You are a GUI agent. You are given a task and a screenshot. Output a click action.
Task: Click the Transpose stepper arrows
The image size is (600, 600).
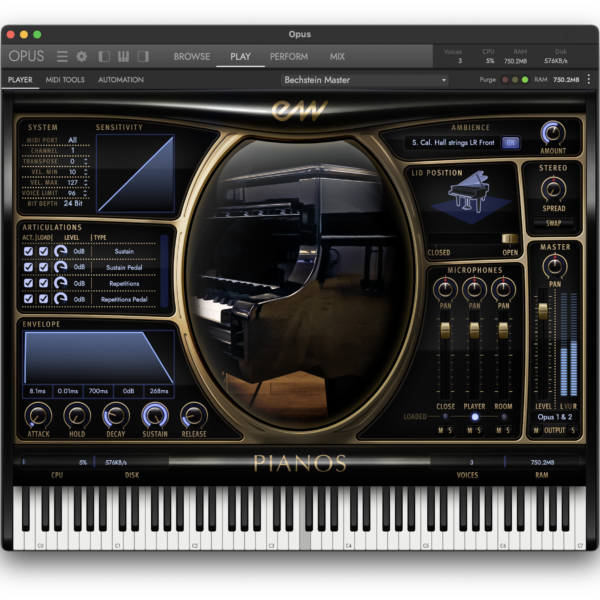tap(85, 161)
